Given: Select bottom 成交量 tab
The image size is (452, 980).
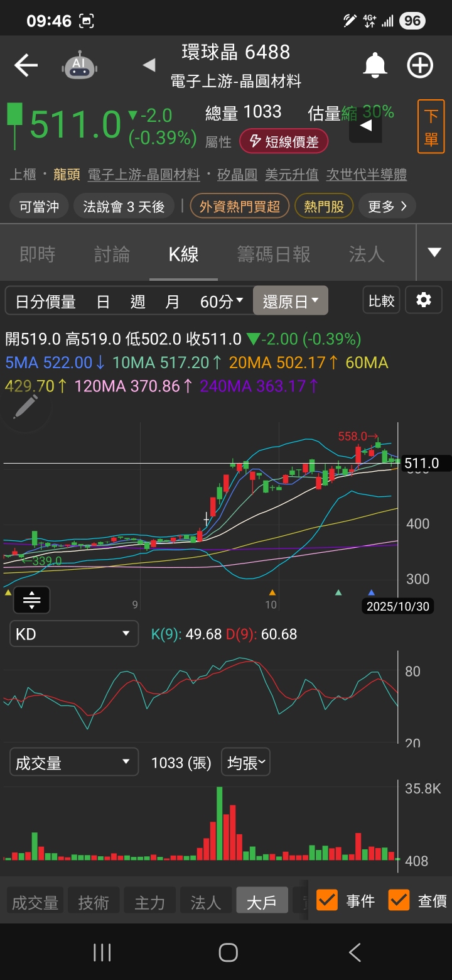Looking at the screenshot, I should pyautogui.click(x=35, y=902).
